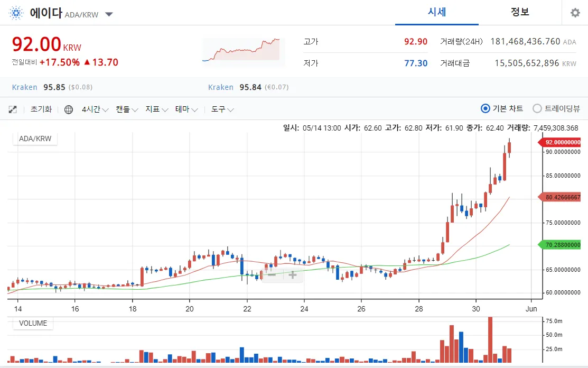This screenshot has width=588, height=368.
Task: Click the first Kraken link showing $0.08
Action: tap(25, 87)
